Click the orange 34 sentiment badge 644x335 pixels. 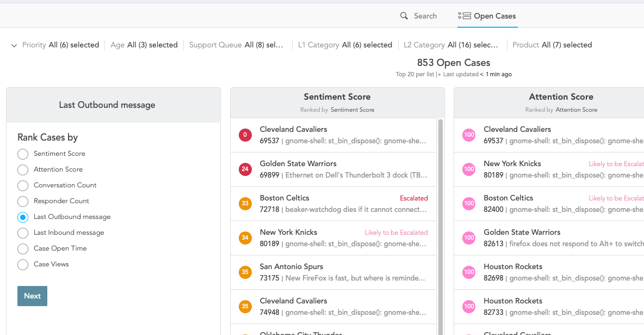245,238
